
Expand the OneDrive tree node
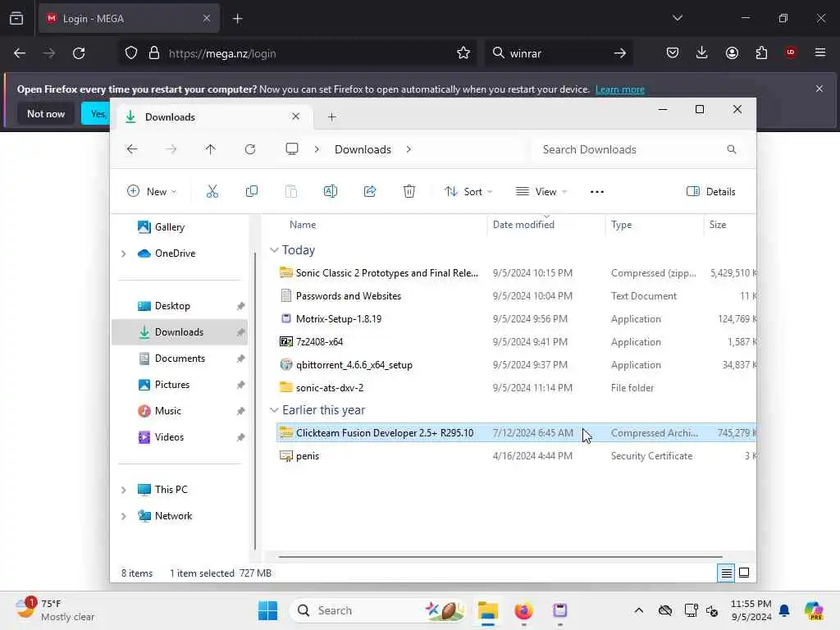tap(124, 253)
